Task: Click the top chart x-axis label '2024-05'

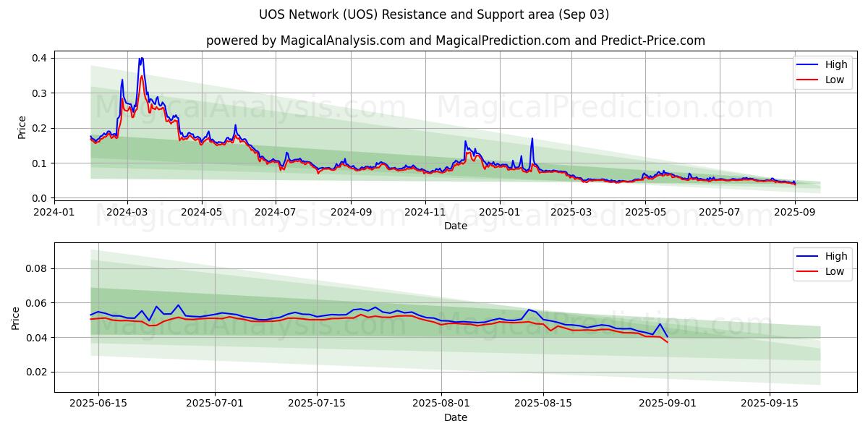Action: 201,212
